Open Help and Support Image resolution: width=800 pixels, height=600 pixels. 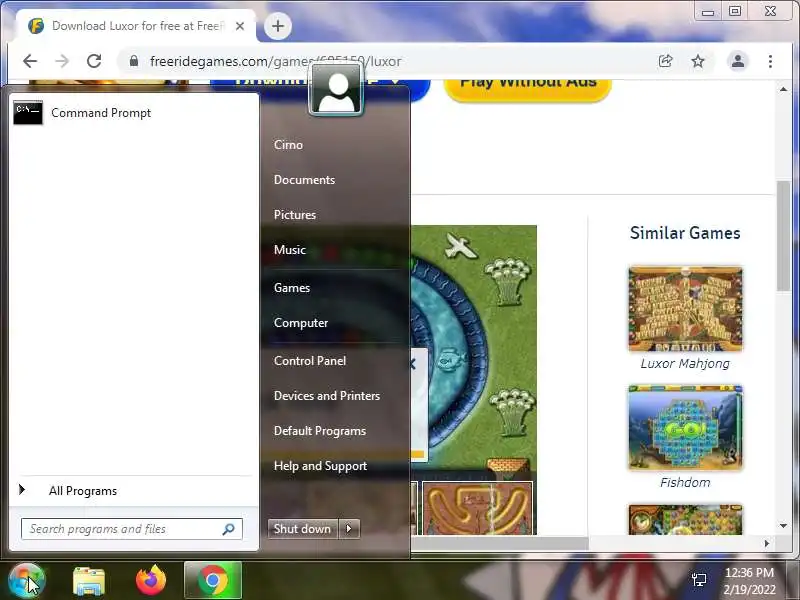320,466
